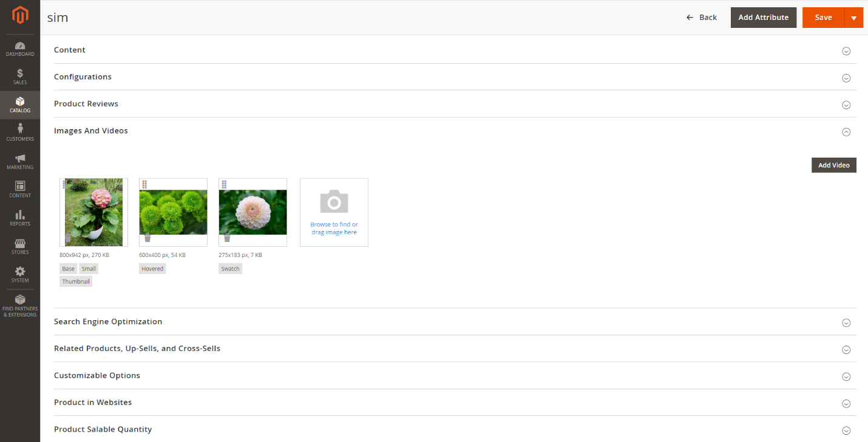
Task: Select the white dahlia product image
Action: (253, 212)
